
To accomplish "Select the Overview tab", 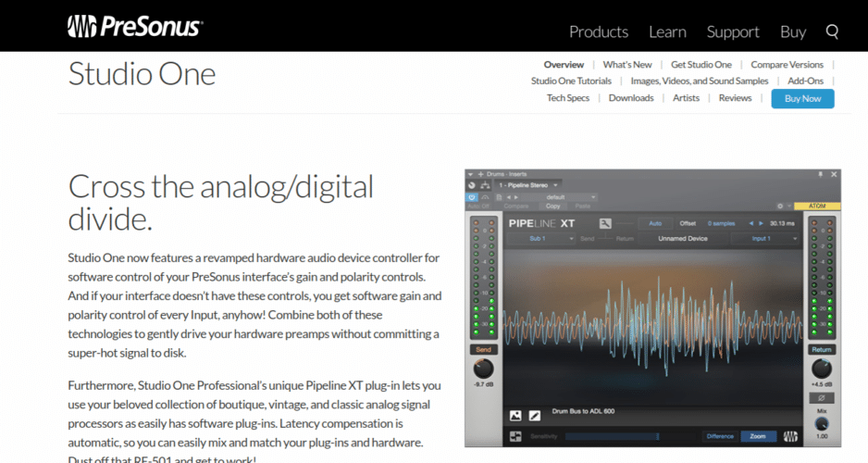I will click(x=564, y=65).
